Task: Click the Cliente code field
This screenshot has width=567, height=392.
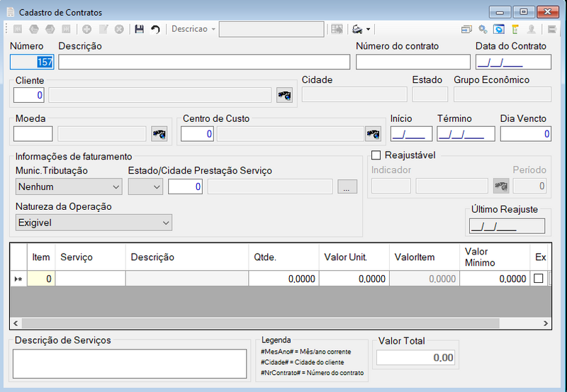Action: (29, 95)
